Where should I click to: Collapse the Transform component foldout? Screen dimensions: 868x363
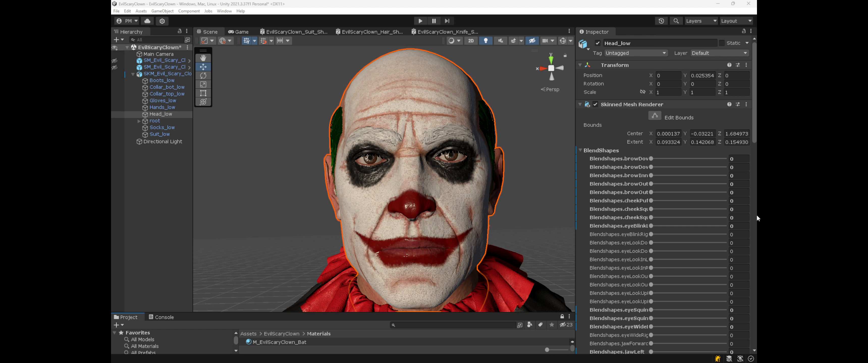[580, 65]
